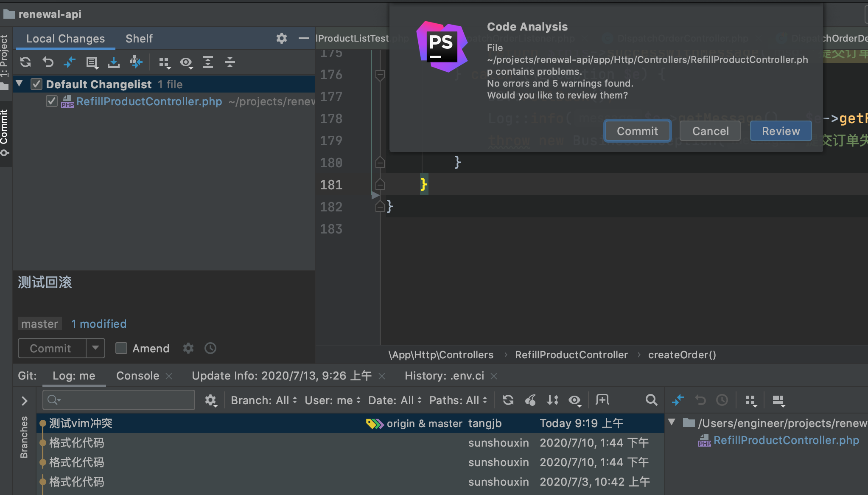868x495 pixels.
Task: Open the Commit button dropdown arrow
Action: coord(95,348)
